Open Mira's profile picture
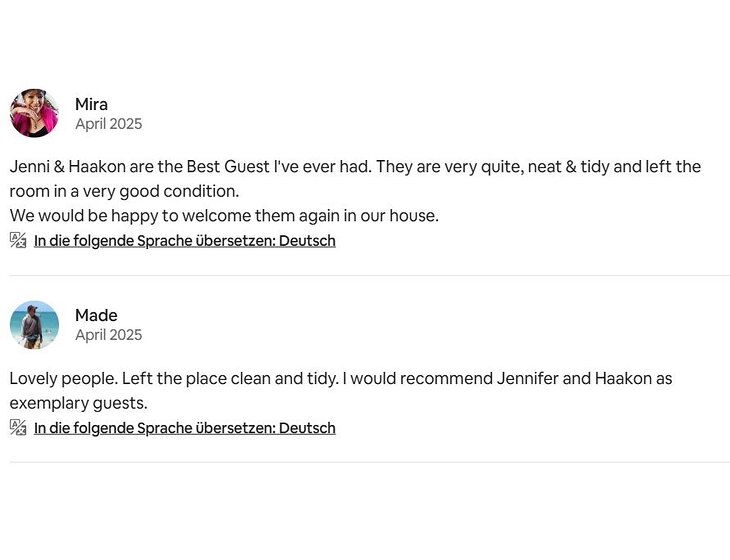This screenshot has width=730, height=560. click(x=34, y=113)
